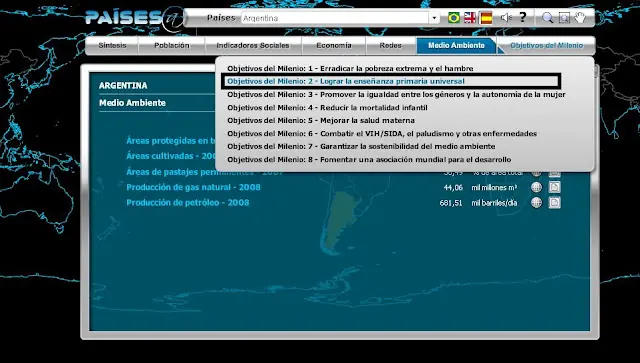Open Objetivos del Milenio tab
This screenshot has width=640, height=363.
[546, 45]
